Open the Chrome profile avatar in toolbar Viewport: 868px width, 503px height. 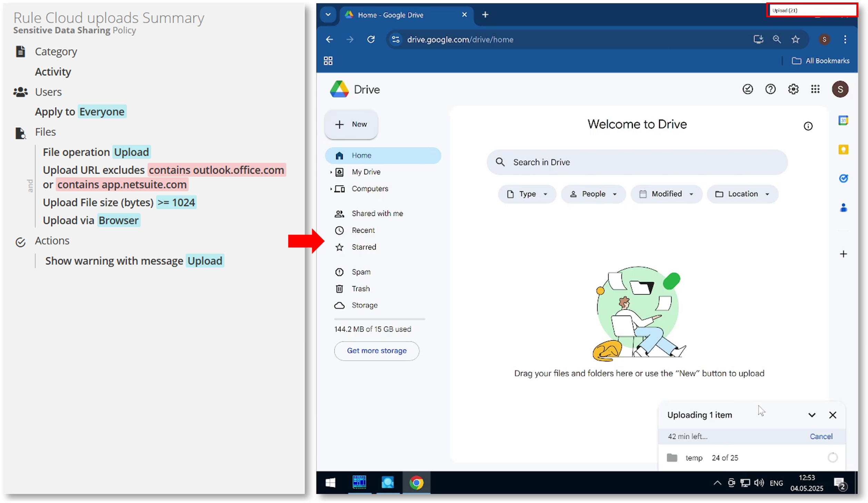824,39
